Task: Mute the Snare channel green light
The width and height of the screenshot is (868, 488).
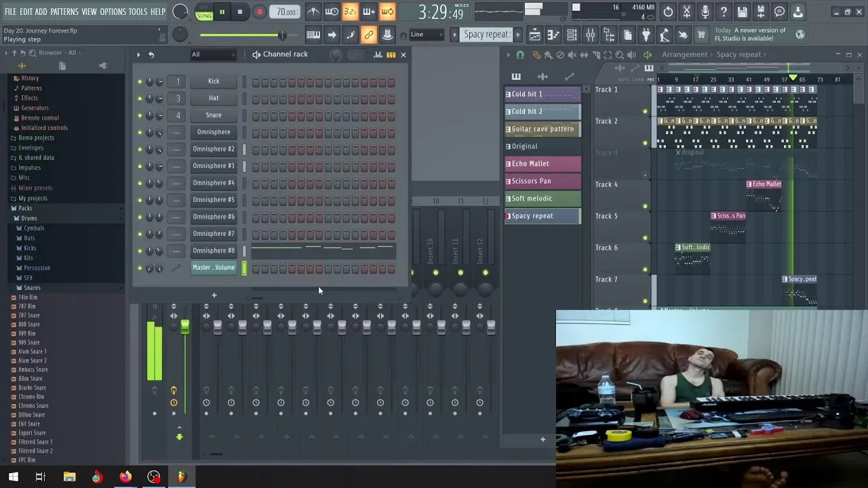Action: click(x=140, y=115)
